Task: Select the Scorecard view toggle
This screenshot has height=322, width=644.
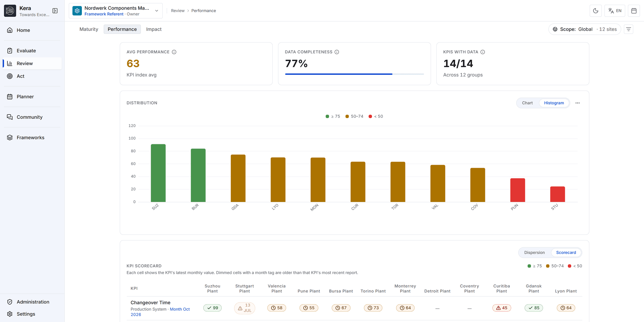Action: [566, 253]
